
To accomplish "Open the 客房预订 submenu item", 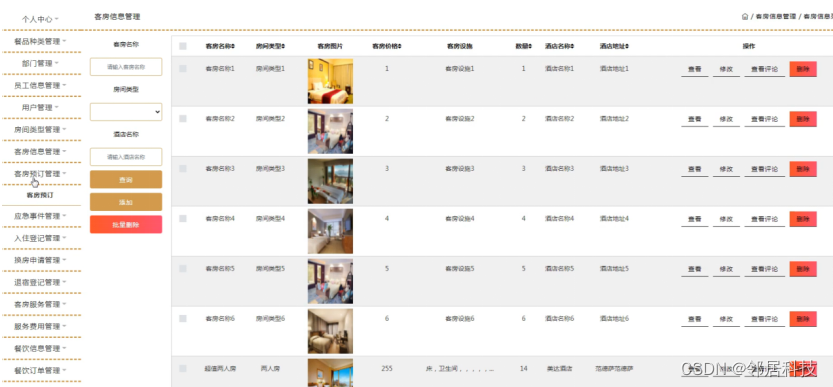I will 40,195.
